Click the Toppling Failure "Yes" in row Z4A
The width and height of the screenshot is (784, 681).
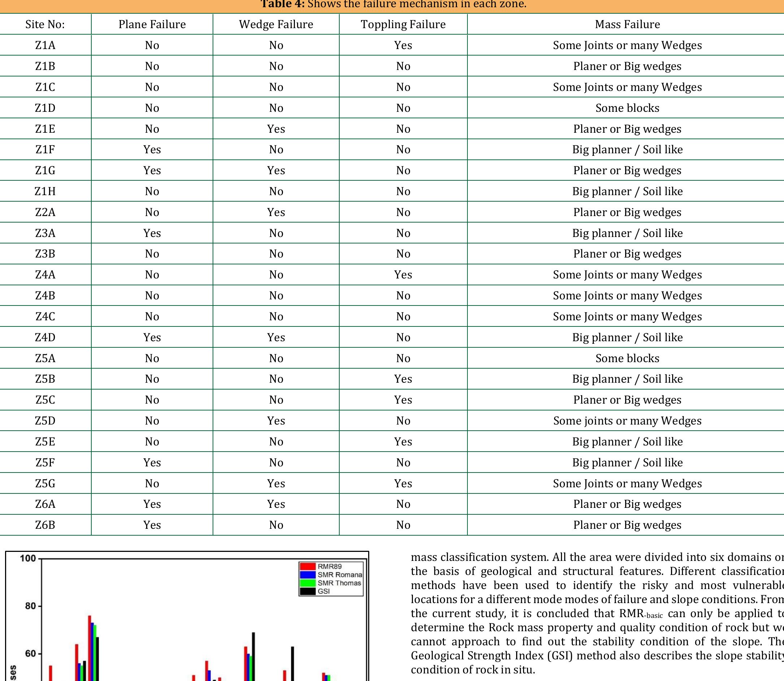pos(403,275)
